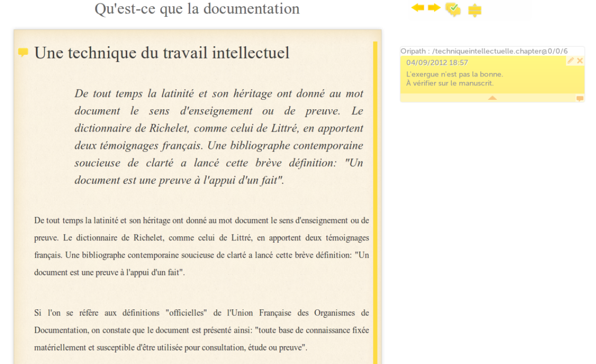Click the italic epigraph block quote
596x364 pixels.
pos(219,137)
